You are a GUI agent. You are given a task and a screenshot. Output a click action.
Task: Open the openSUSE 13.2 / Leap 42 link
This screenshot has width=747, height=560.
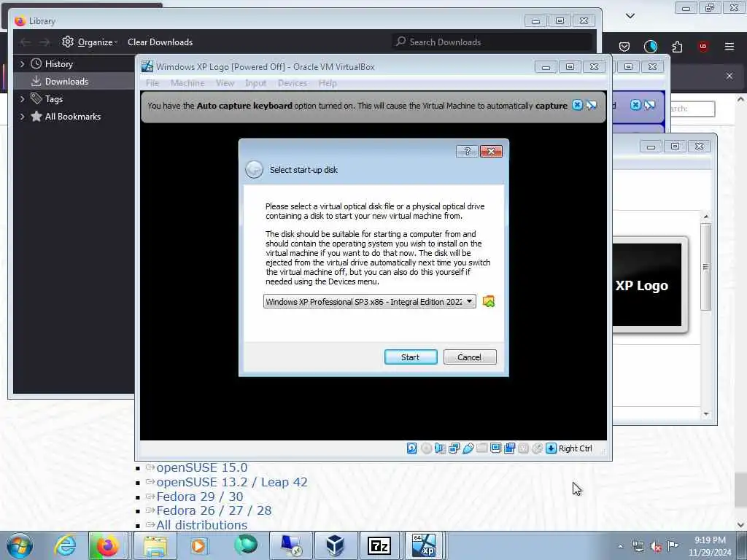tap(232, 482)
